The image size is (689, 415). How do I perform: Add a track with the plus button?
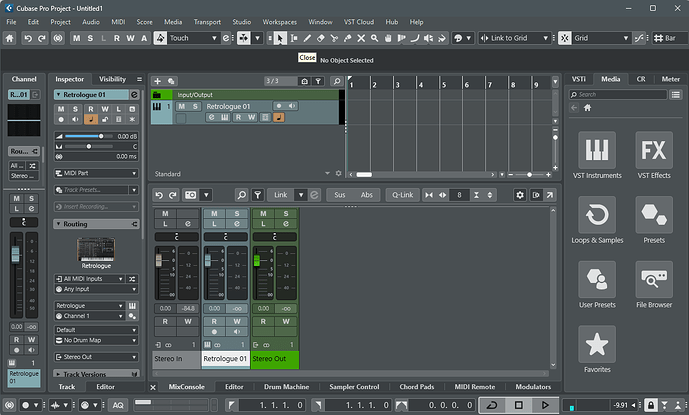[x=157, y=81]
